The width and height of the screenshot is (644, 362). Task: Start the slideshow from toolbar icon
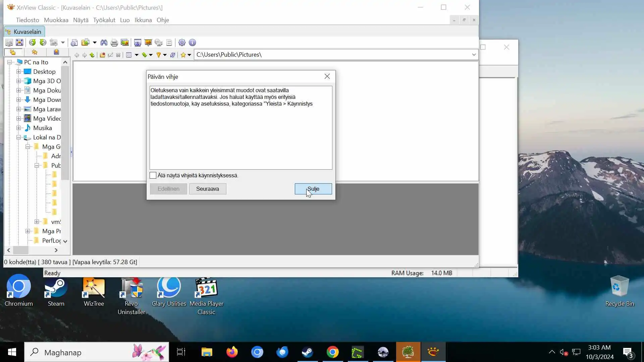(x=148, y=43)
